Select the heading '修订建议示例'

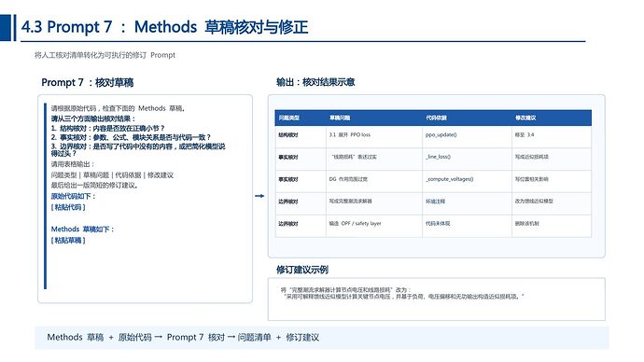click(302, 270)
